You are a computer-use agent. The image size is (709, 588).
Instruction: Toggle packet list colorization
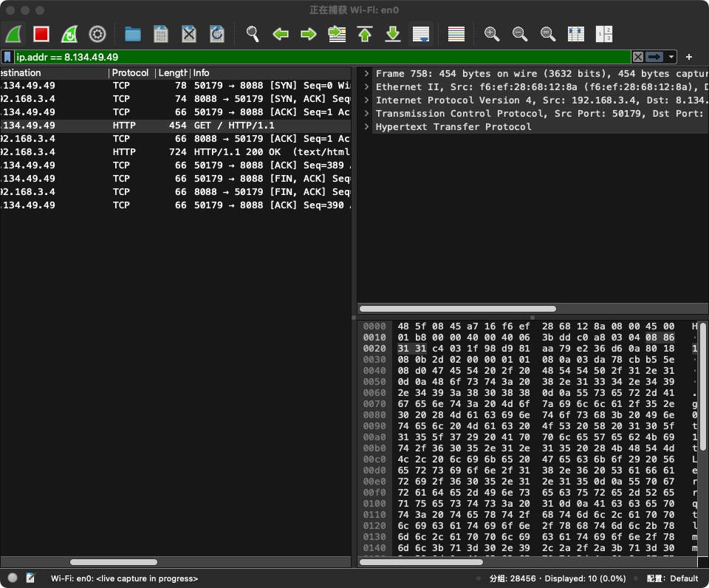(x=456, y=34)
